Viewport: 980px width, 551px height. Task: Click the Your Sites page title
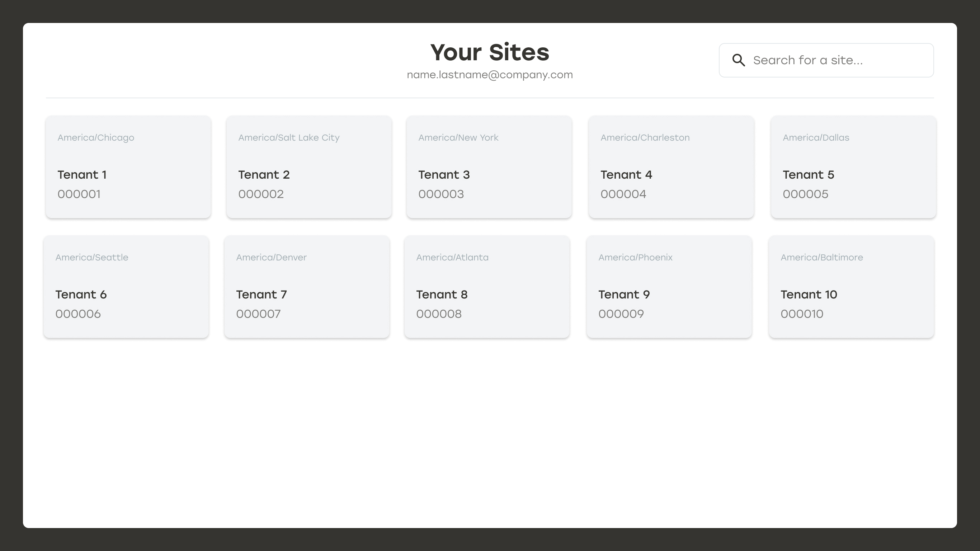490,52
